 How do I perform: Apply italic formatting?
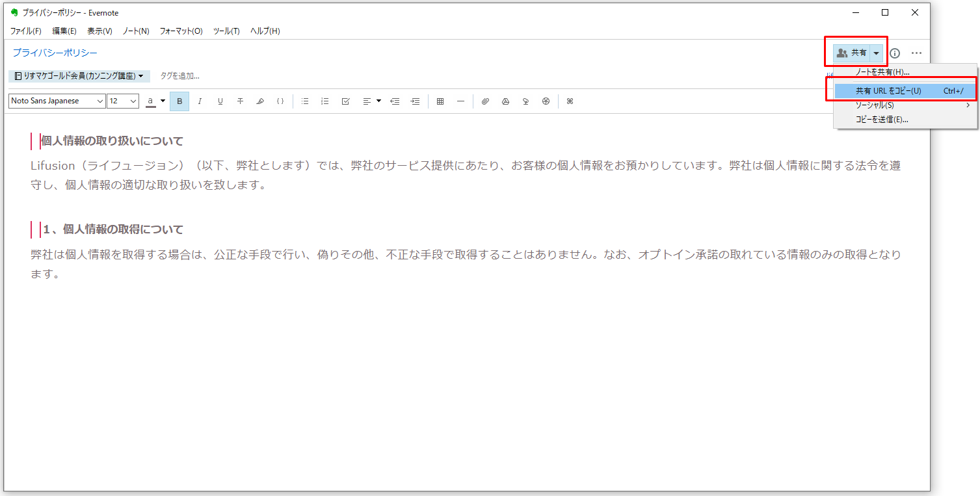(200, 101)
